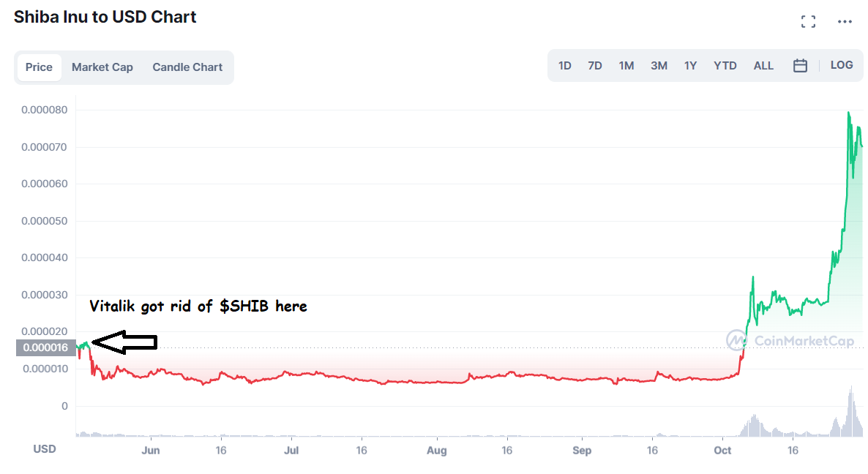Click the 0.000060 y-axis label
The height and width of the screenshot is (474, 868).
[45, 184]
